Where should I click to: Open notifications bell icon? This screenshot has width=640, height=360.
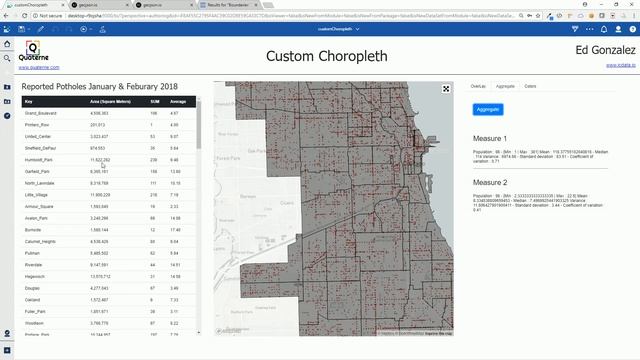point(604,29)
